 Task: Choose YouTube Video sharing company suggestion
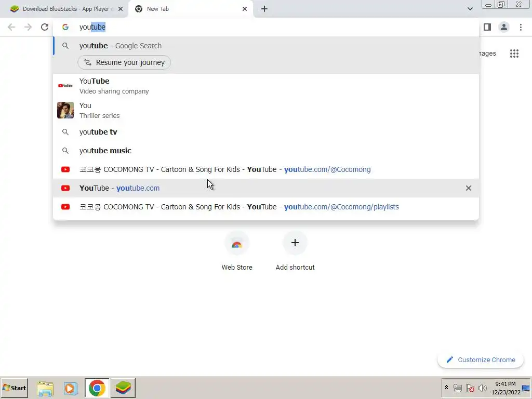(266, 86)
